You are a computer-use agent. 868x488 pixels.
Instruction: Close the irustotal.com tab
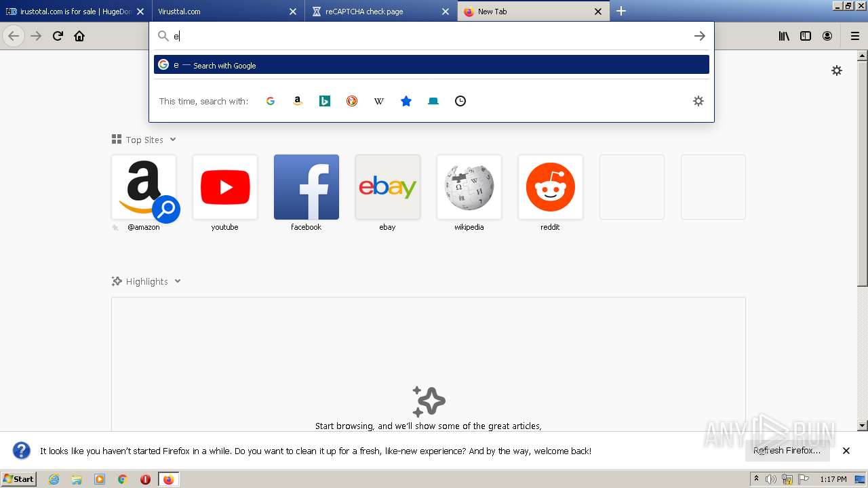coord(140,12)
